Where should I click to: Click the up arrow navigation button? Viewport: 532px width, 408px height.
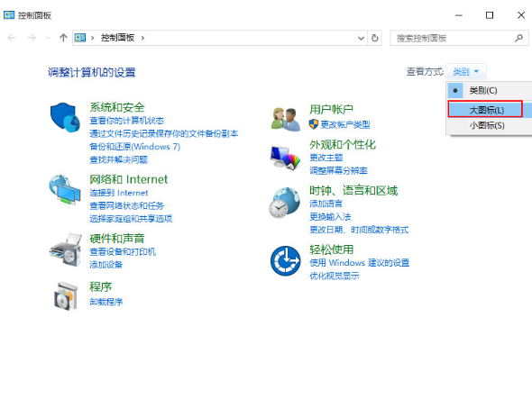(63, 38)
